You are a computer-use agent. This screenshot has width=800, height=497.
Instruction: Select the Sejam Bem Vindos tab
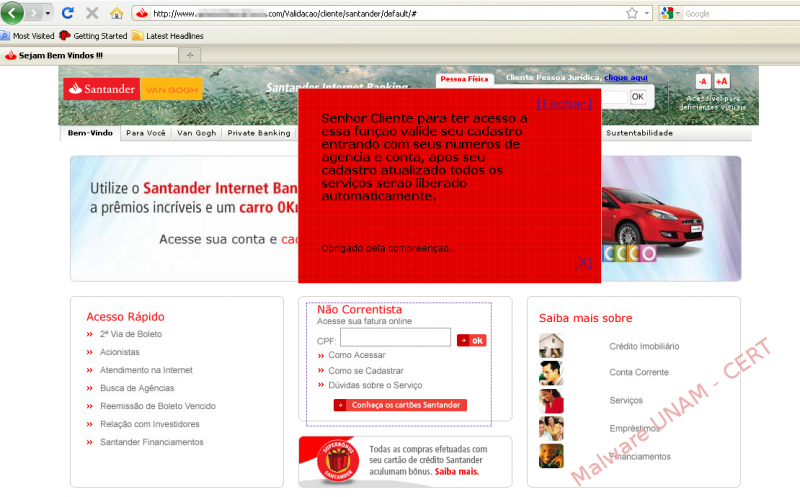pos(89,56)
